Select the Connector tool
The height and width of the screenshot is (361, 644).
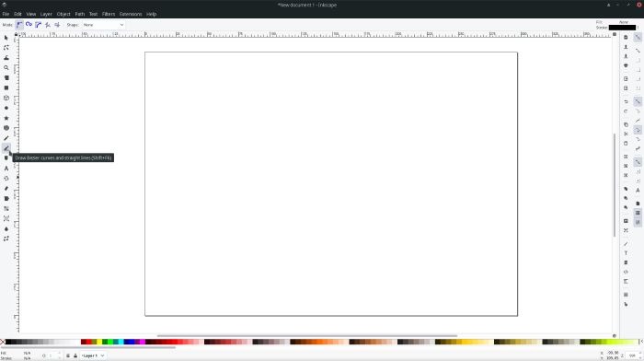(x=6, y=239)
